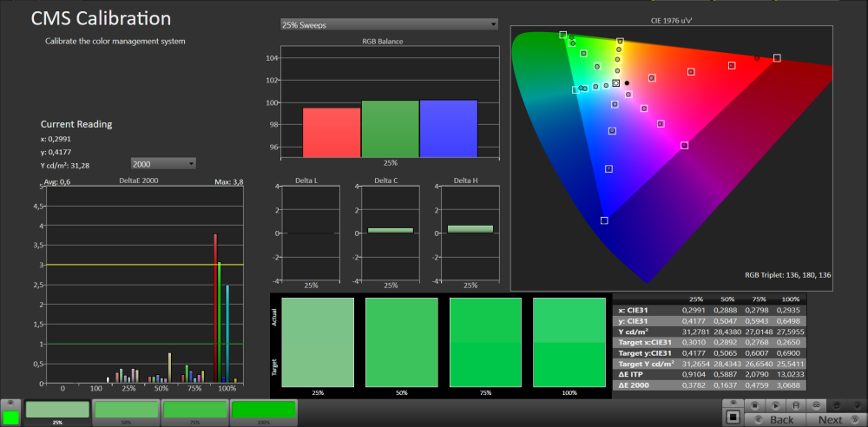Click the 'Calibrate the color management system' subtitle

click(115, 41)
